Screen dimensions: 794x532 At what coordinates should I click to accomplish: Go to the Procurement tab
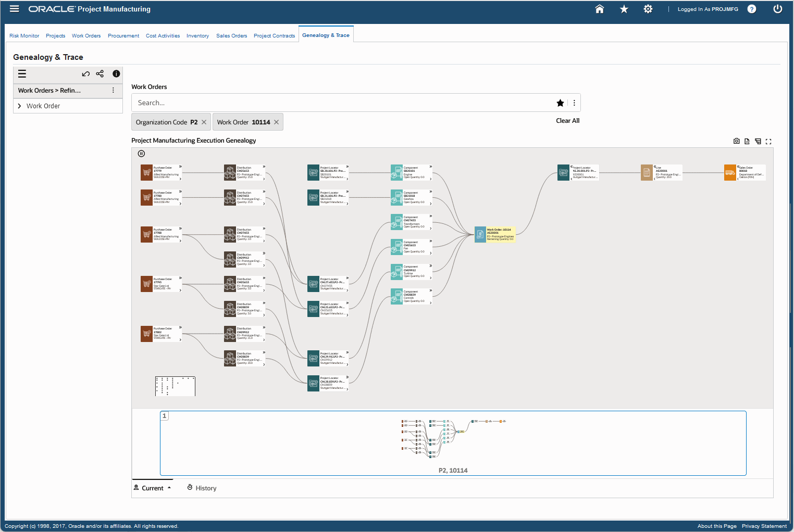[123, 36]
